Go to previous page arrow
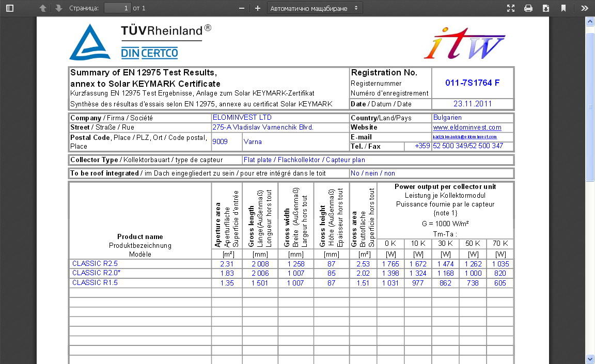Viewport: 595px width, 364px height. click(x=43, y=8)
